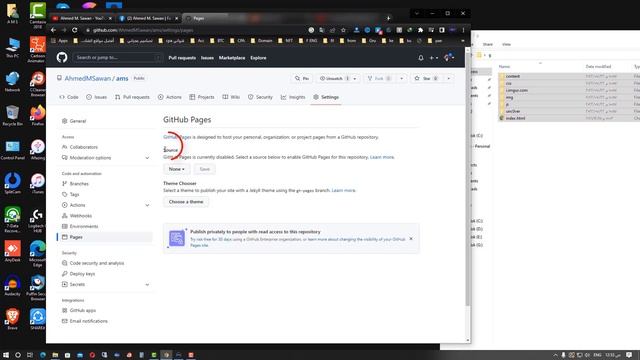Open the Microsoft Edge desktop shortcut
640x360 pixels.
click(x=38, y=253)
